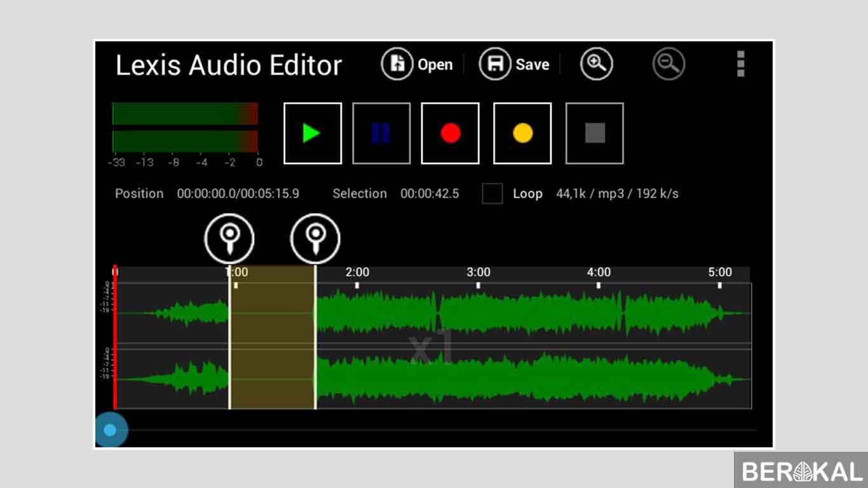Click the blue scroll position handle
The width and height of the screenshot is (868, 488).
(x=111, y=430)
